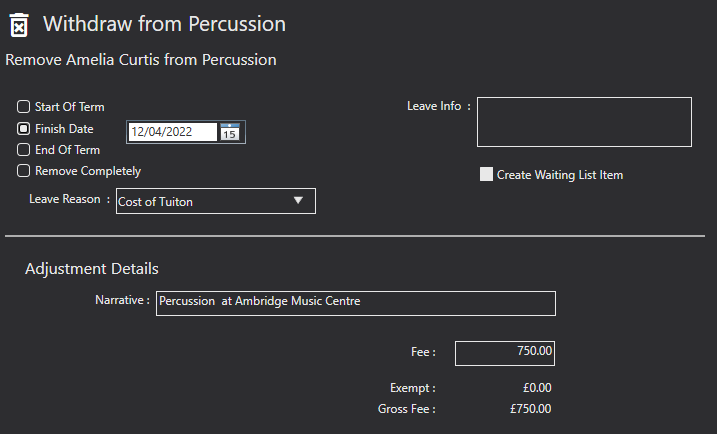Focus the Leave Info text box
This screenshot has width=717, height=434.
[584, 122]
